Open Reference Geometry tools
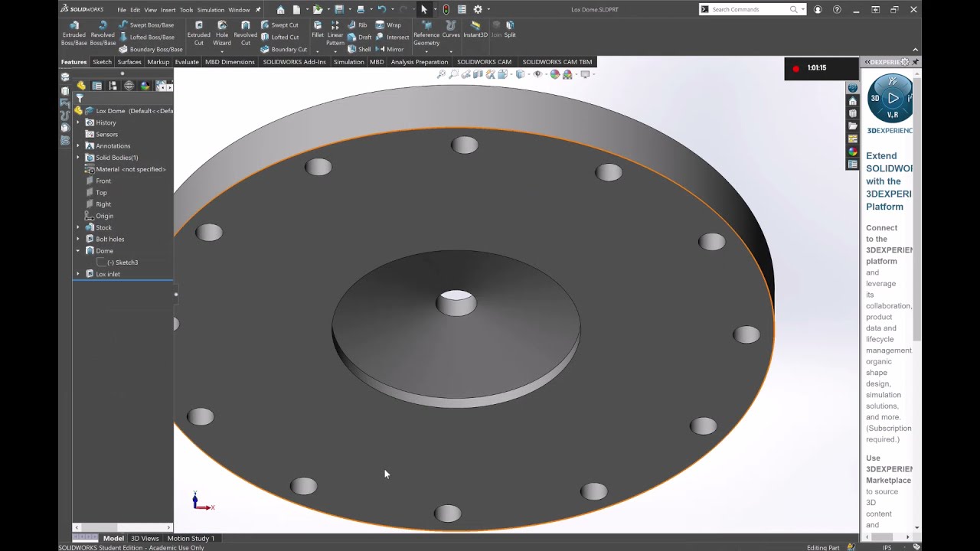The width and height of the screenshot is (980, 551). click(426, 34)
